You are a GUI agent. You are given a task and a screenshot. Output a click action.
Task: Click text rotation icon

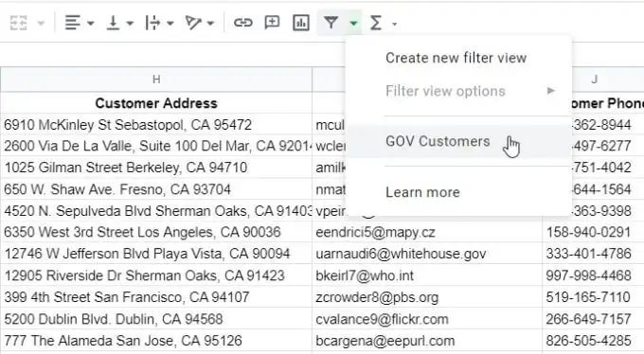[x=192, y=23]
